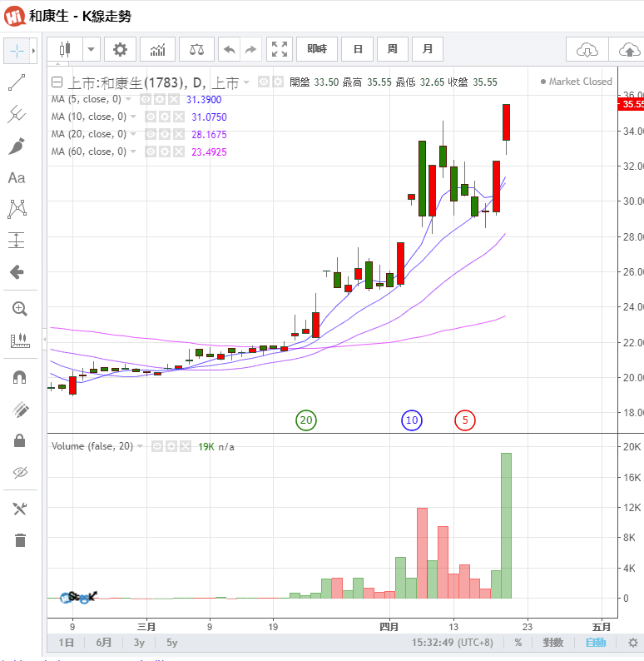Select the text annotation tool

point(17,178)
